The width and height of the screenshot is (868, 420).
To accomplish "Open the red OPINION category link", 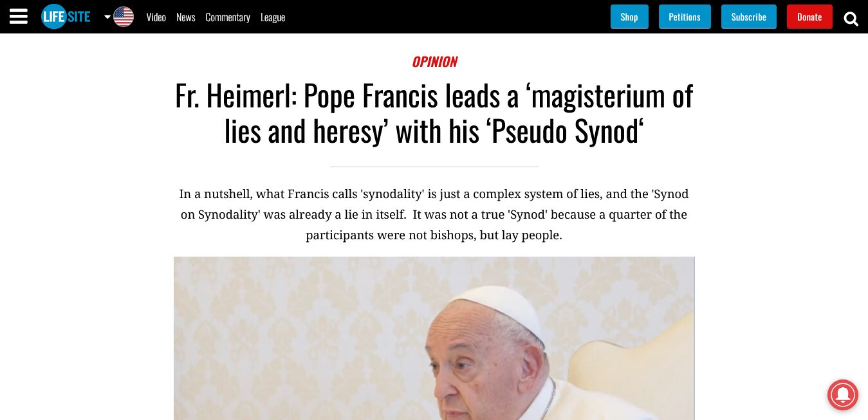I will [x=434, y=62].
